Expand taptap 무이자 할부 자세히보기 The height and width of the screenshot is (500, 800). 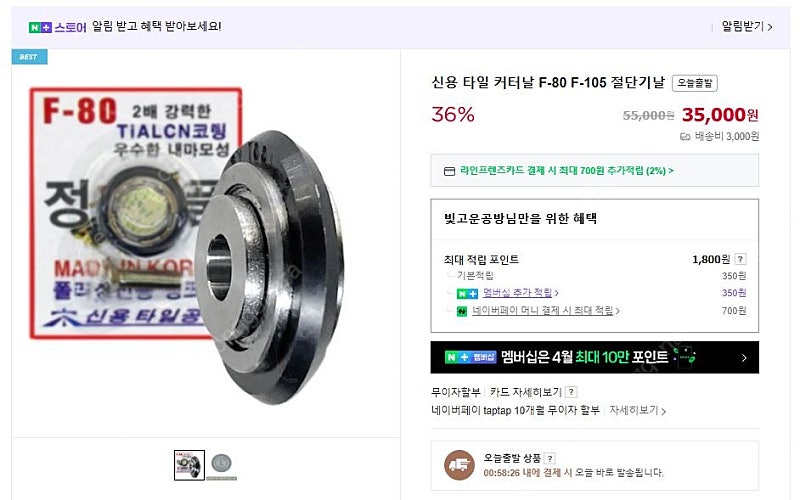(x=637, y=410)
